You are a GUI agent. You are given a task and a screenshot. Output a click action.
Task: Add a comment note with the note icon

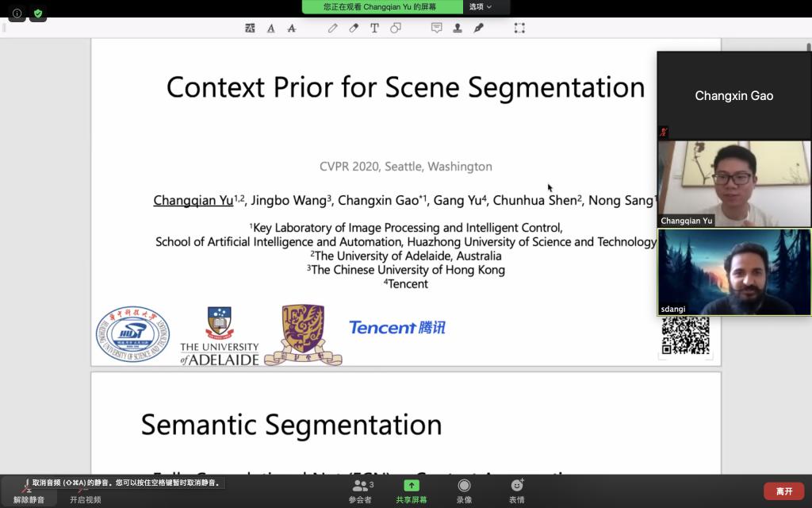[x=436, y=28]
